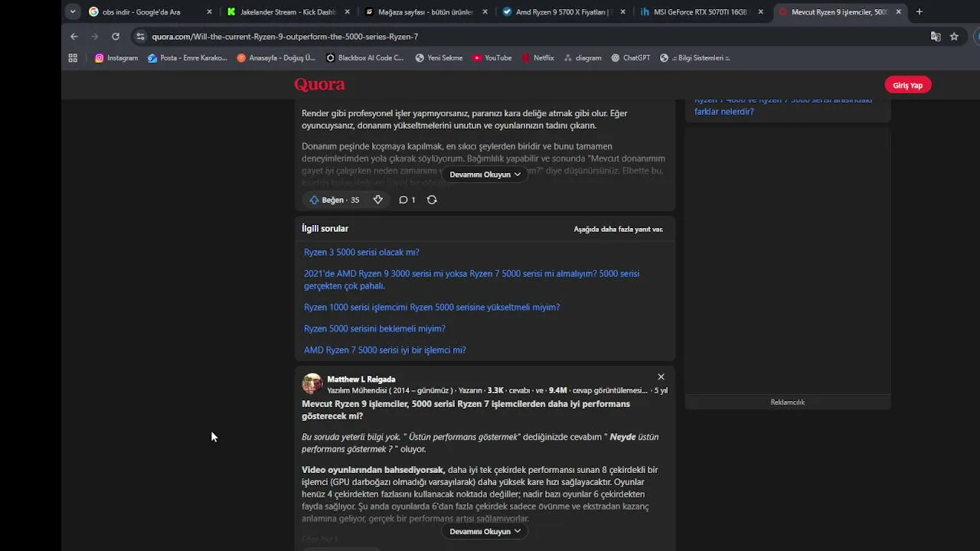Open the site information icon in address bar
This screenshot has width=980, height=551.
[x=139, y=36]
